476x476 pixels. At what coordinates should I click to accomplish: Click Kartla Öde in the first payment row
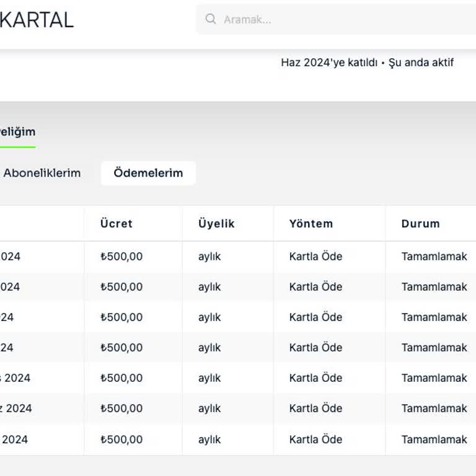click(x=315, y=257)
